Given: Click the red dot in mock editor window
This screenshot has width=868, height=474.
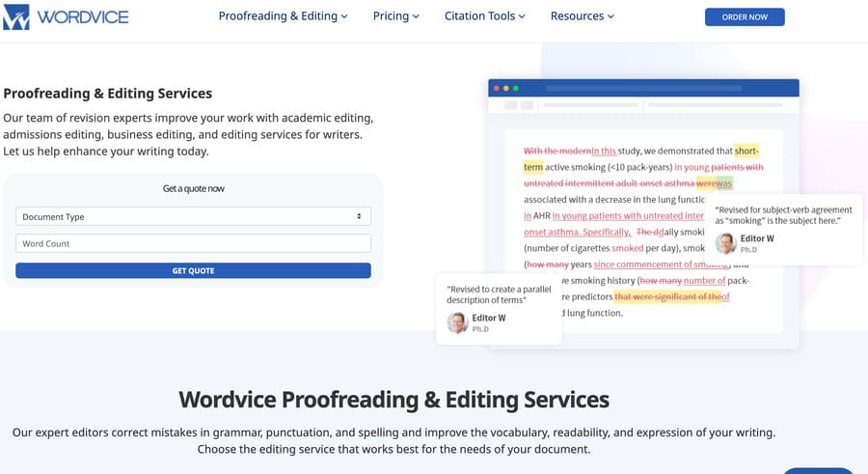Looking at the screenshot, I should coord(497,88).
